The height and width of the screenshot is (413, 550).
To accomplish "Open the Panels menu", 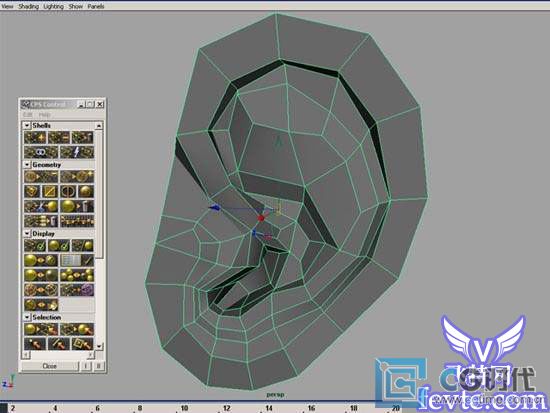I will tap(96, 6).
